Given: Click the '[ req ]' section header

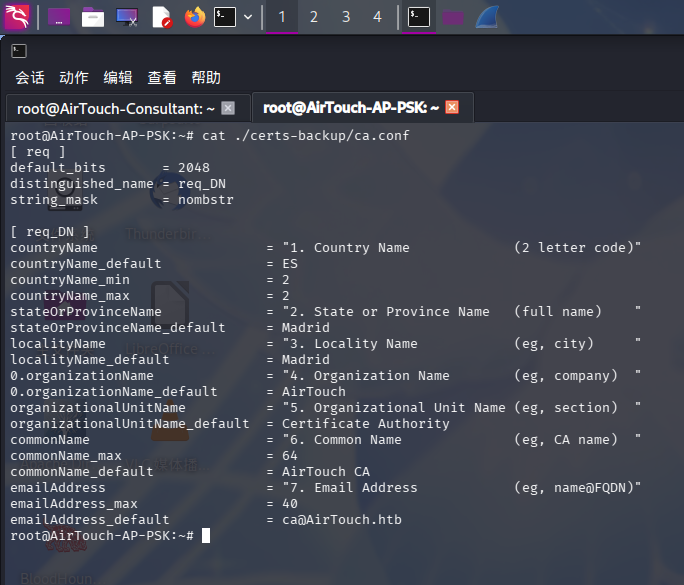Looking at the screenshot, I should (x=38, y=152).
